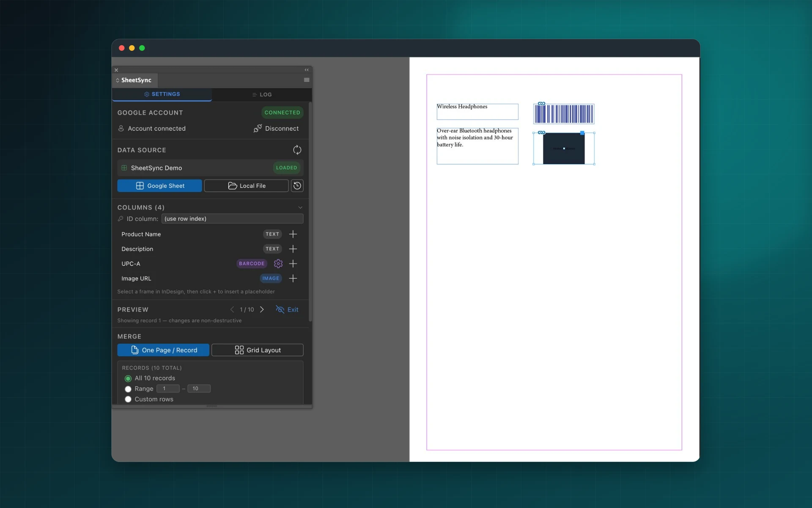812x508 pixels.
Task: Go to the previous preview record
Action: coord(232,309)
